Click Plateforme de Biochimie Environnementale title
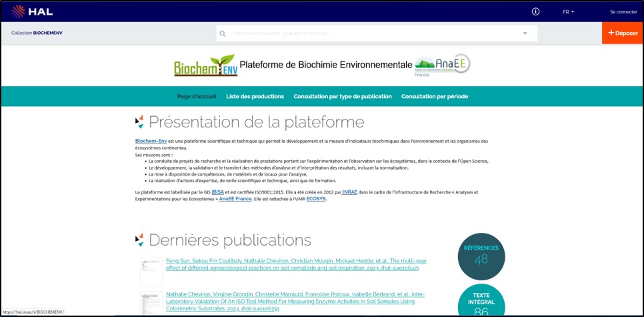This screenshot has width=644, height=317. pyautogui.click(x=326, y=65)
